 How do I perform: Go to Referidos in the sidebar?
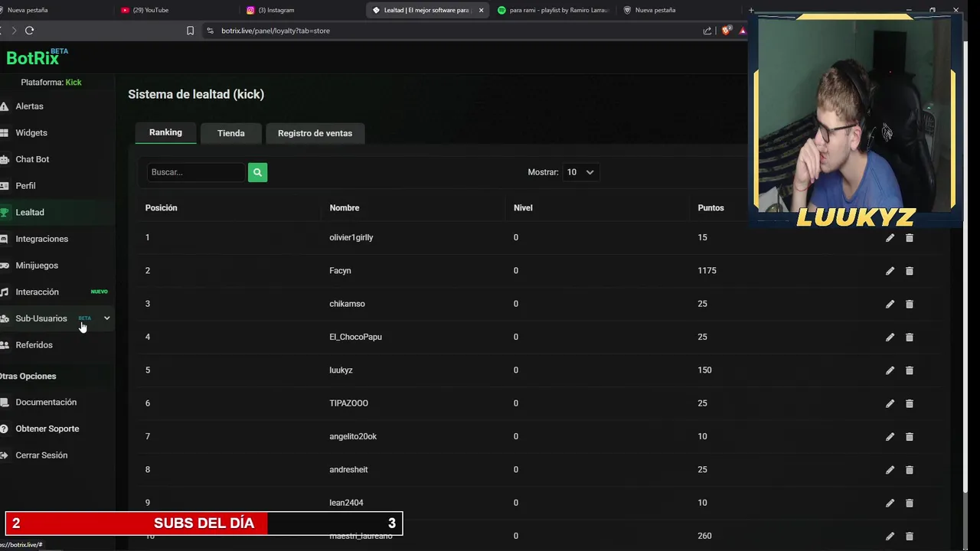tap(34, 345)
